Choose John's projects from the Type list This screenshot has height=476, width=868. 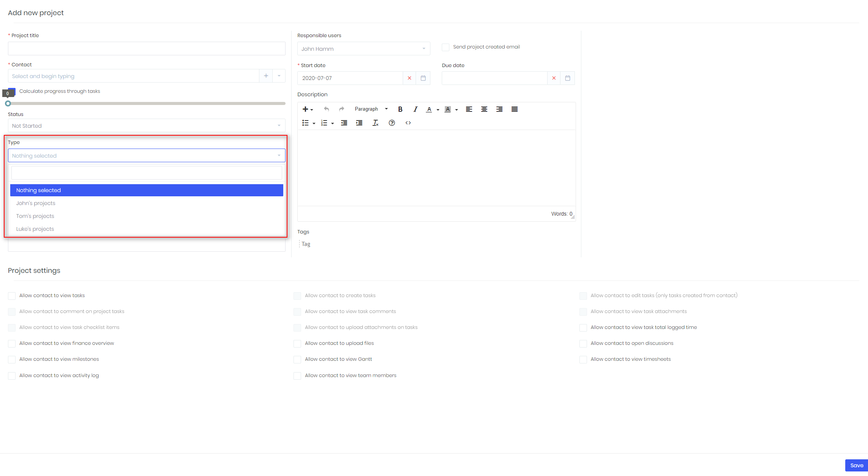click(36, 203)
